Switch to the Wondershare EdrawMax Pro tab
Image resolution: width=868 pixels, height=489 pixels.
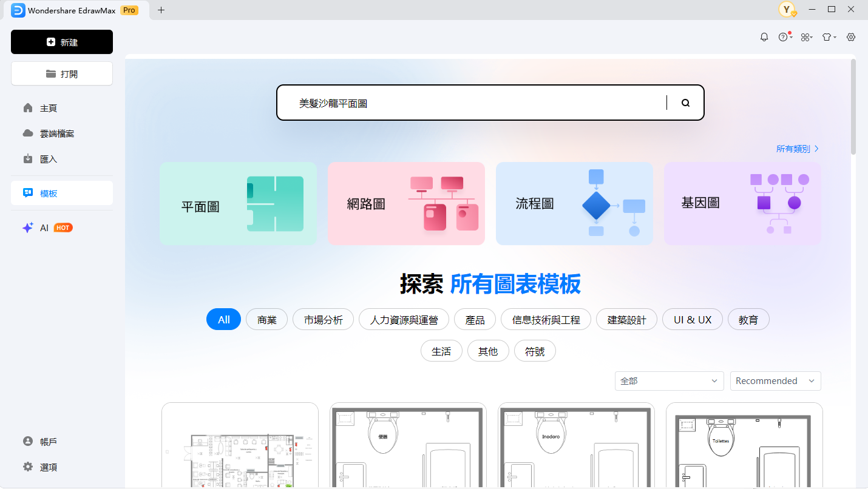(73, 10)
